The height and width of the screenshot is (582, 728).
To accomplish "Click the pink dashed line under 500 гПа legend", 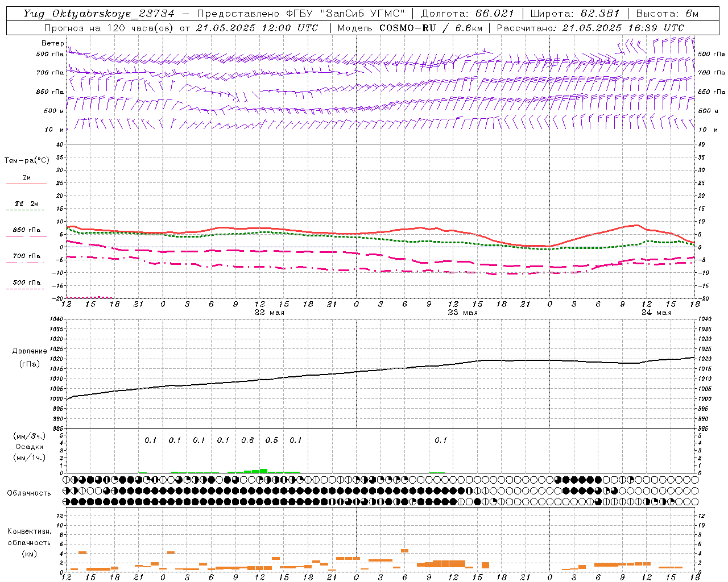I will (x=26, y=289).
